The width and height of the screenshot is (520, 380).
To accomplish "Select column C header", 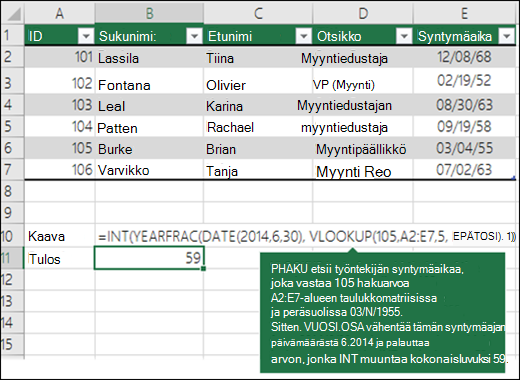I will (x=258, y=13).
